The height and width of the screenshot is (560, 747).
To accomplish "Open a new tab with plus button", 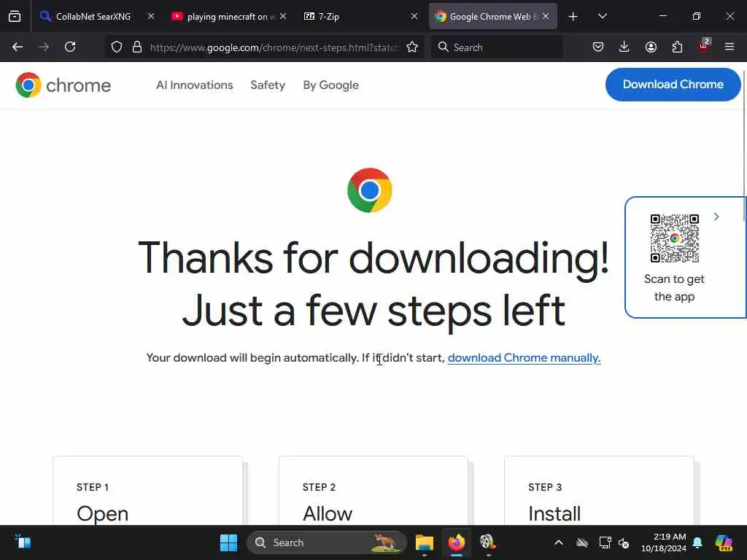I will coord(573,17).
